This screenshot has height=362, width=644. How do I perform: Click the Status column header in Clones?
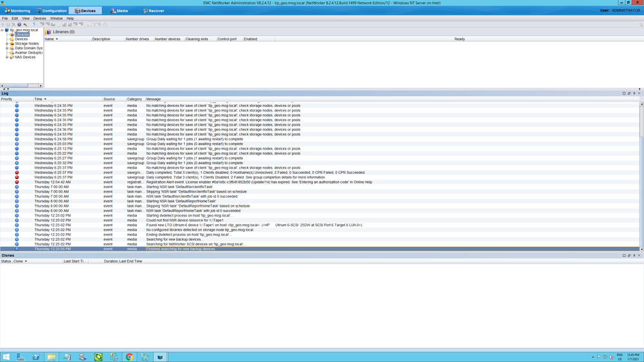(6, 261)
